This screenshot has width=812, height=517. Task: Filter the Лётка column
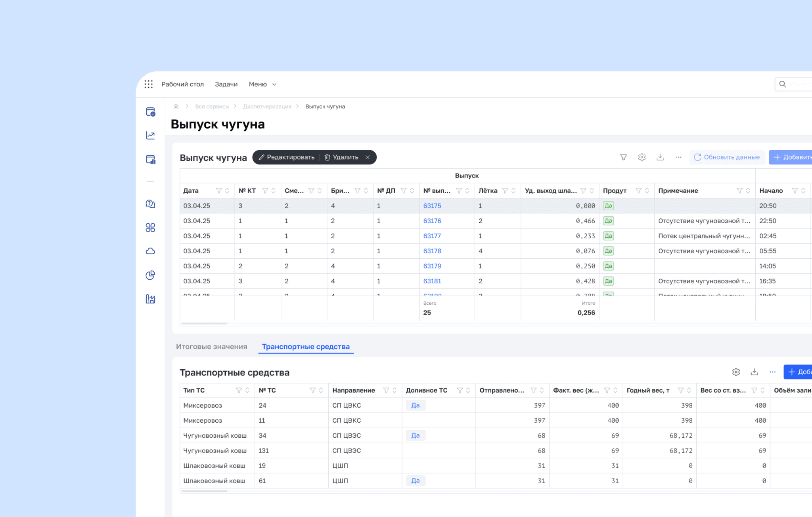click(x=505, y=191)
